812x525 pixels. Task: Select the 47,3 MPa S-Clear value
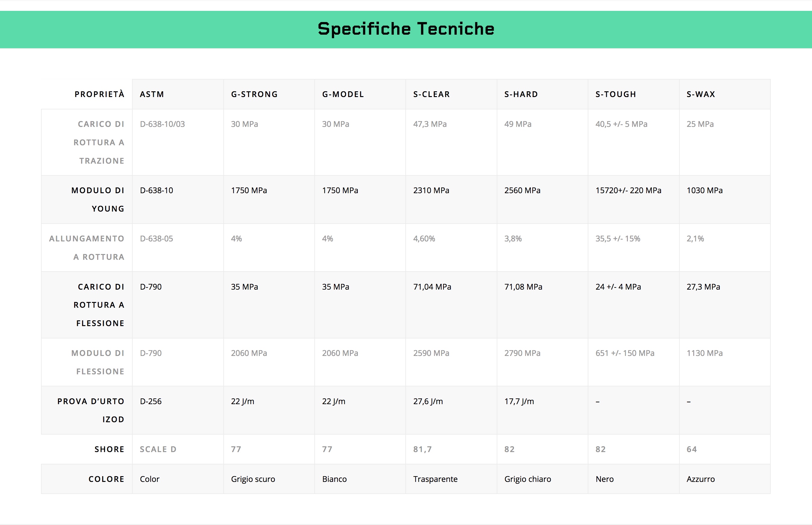430,124
